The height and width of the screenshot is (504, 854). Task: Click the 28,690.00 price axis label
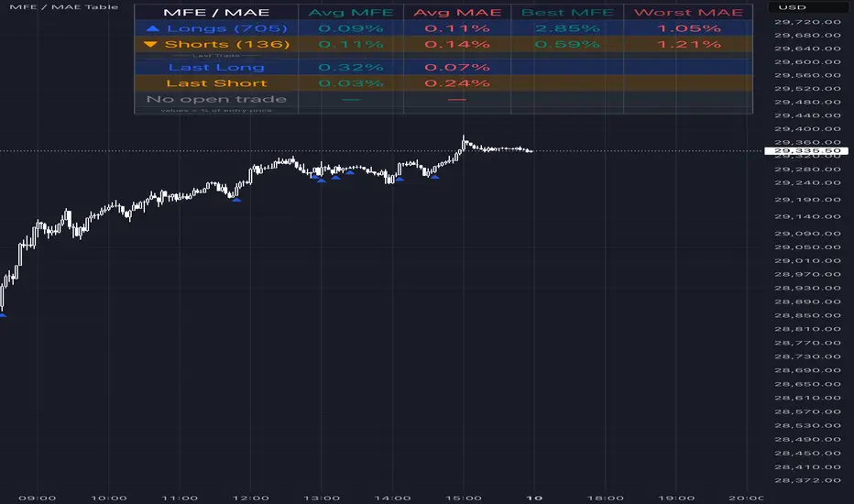(807, 370)
